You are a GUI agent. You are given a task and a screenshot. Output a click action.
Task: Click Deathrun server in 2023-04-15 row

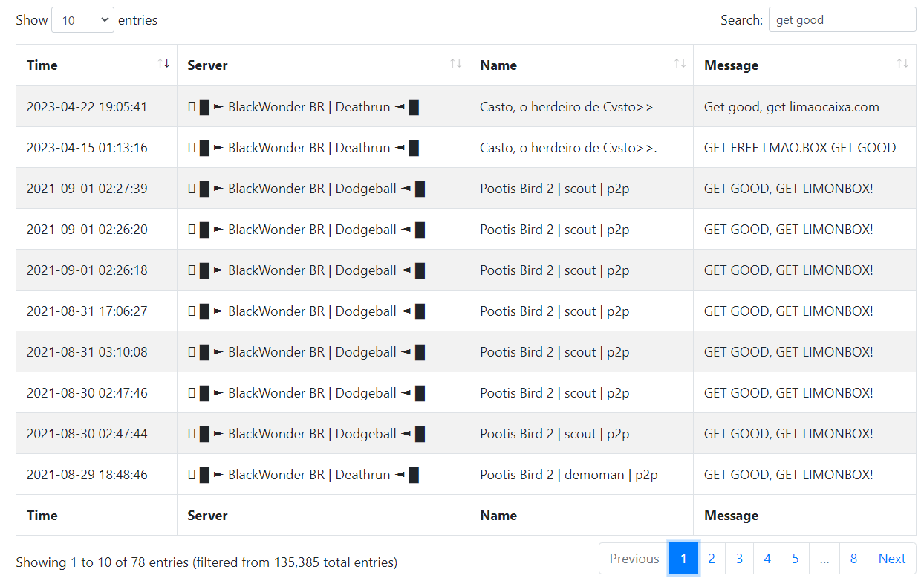(304, 148)
